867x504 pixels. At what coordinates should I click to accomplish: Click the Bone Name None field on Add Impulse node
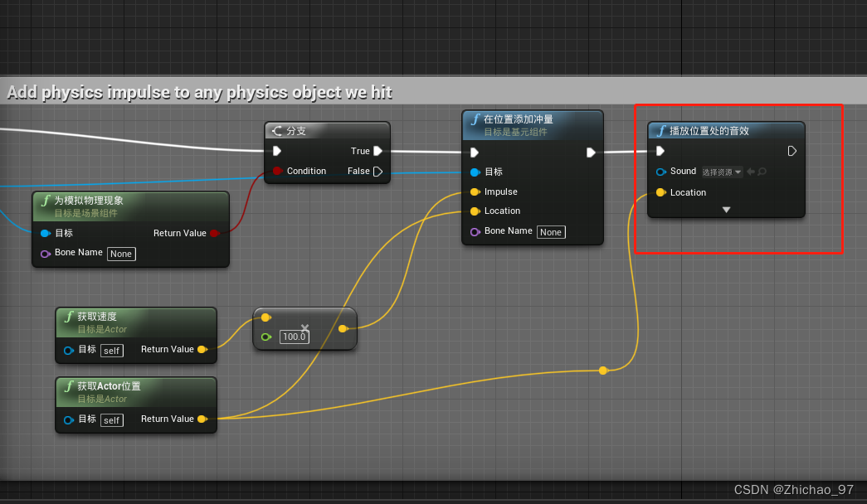click(551, 232)
